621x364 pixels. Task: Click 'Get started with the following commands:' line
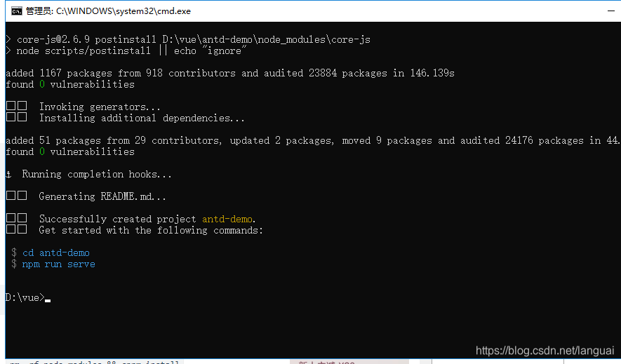pos(151,230)
